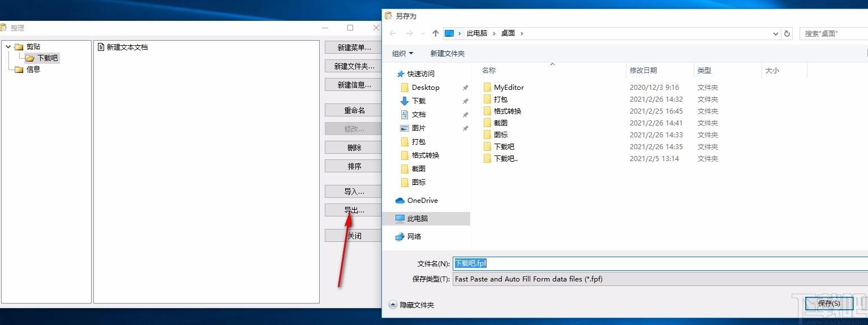Viewport: 868px width, 325px height.
Task: Click the 关闭 button in 整理 window
Action: [x=353, y=236]
